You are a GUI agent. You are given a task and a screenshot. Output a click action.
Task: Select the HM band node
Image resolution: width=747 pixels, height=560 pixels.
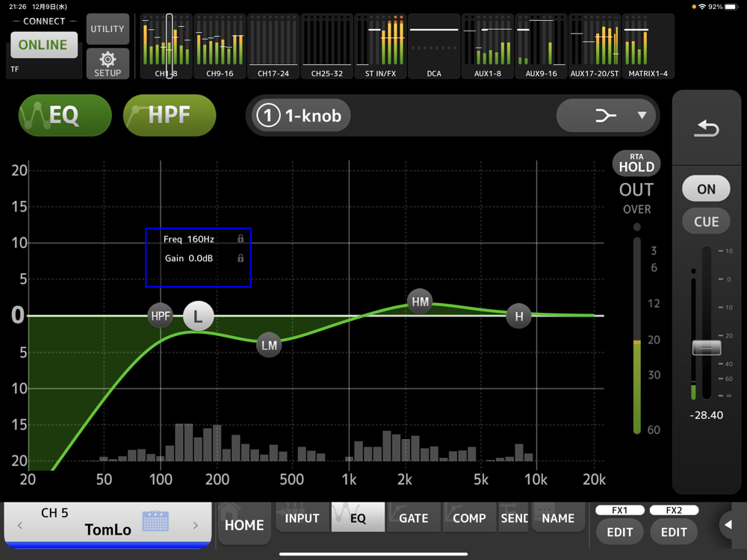click(420, 302)
